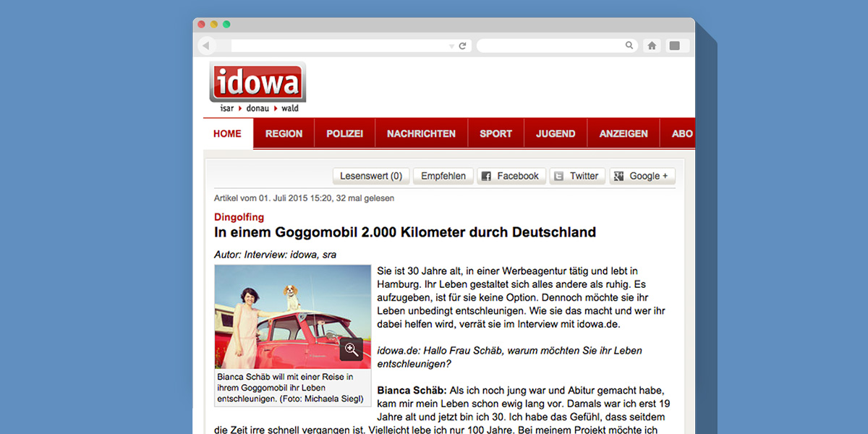
Task: Open the SPORT navigation tab
Action: 496,134
